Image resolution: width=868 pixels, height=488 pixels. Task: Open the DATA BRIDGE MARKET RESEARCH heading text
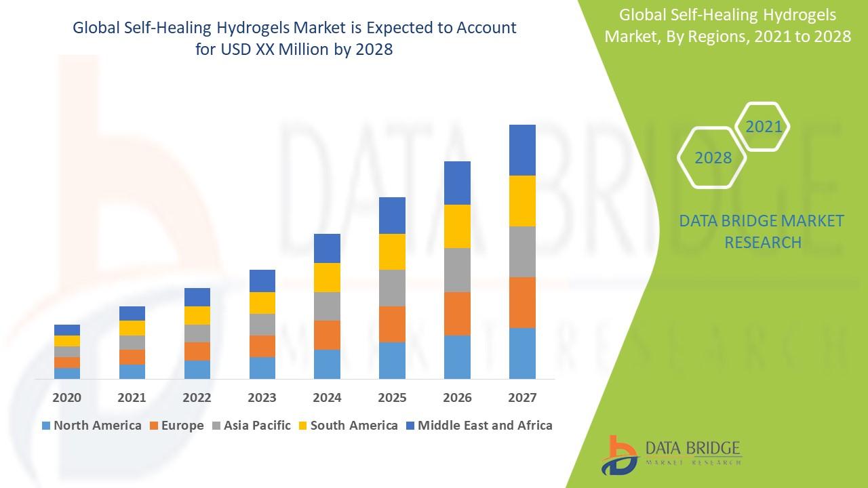[762, 231]
